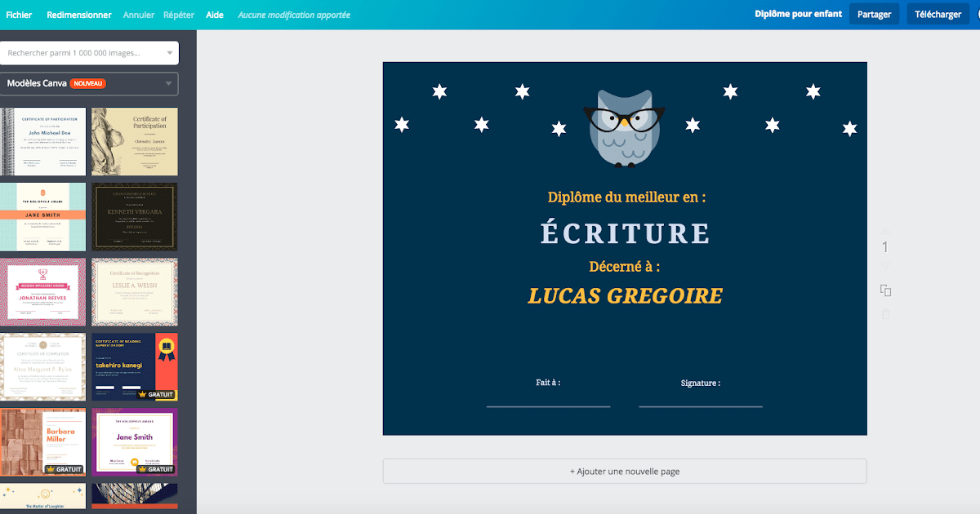Click the Aucune modification apportée status text

[294, 15]
